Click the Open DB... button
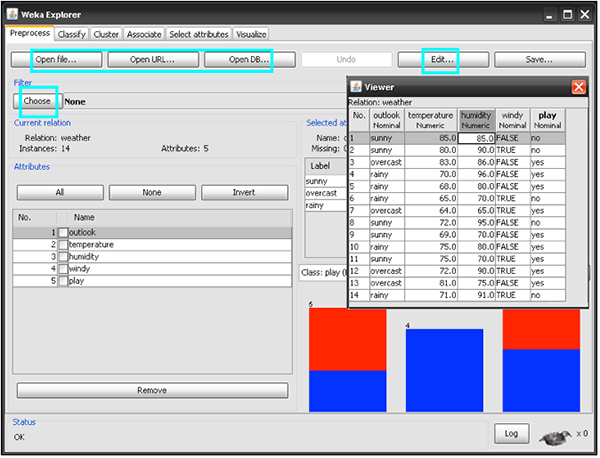Image resolution: width=600 pixels, height=458 pixels. tap(249, 60)
